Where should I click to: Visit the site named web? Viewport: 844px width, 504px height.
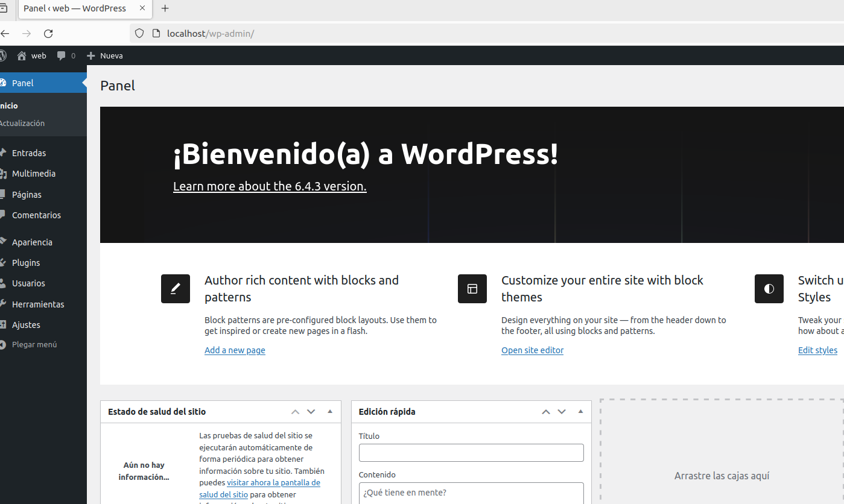click(39, 55)
